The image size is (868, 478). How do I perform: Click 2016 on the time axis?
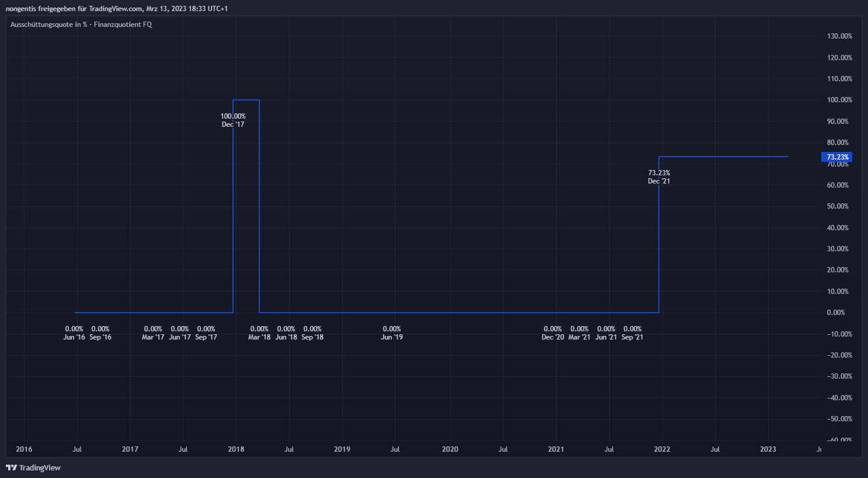click(x=24, y=449)
